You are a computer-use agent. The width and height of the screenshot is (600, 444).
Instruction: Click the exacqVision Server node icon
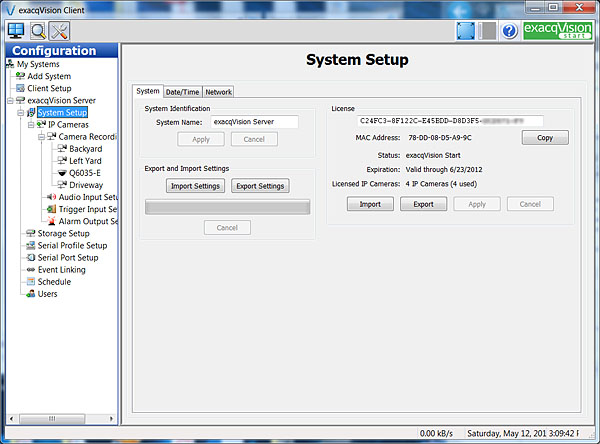(20, 100)
